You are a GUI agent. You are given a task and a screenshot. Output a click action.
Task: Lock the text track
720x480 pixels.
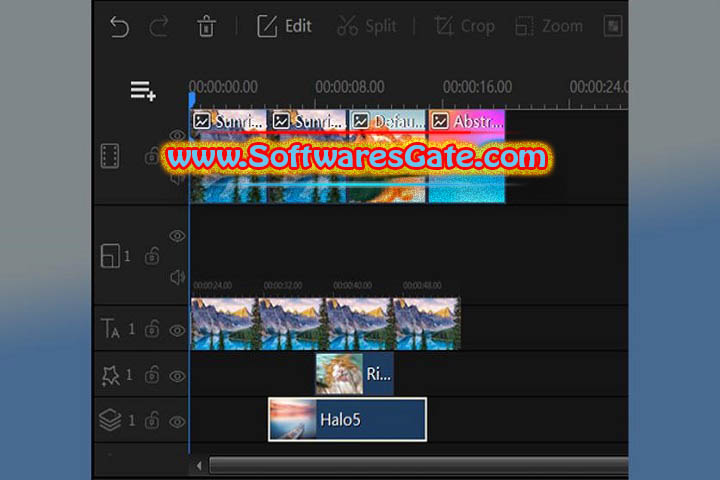(152, 329)
